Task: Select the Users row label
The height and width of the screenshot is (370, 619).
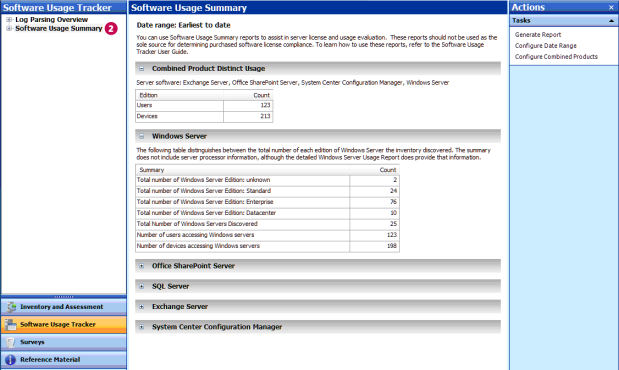Action: pyautogui.click(x=144, y=105)
